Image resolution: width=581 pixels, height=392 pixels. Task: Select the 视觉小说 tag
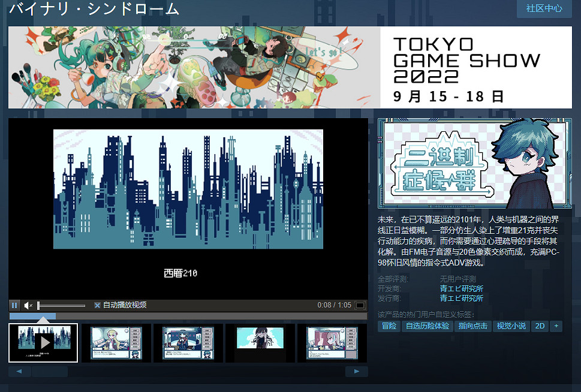tap(511, 326)
